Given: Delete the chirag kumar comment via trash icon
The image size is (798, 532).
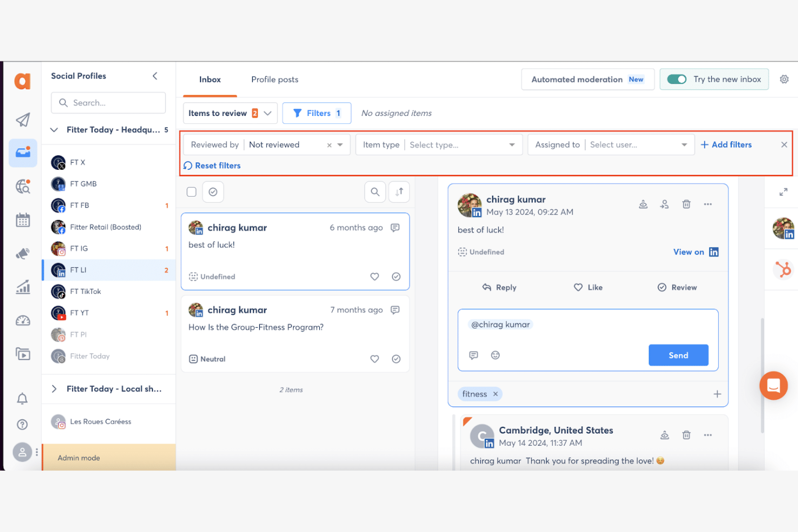Looking at the screenshot, I should pyautogui.click(x=686, y=204).
